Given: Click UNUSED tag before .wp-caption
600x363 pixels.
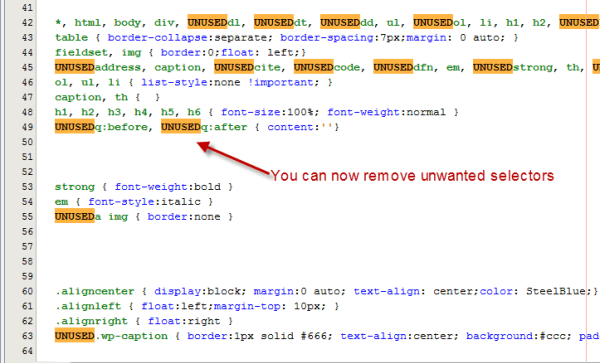Looking at the screenshot, I should [x=74, y=335].
